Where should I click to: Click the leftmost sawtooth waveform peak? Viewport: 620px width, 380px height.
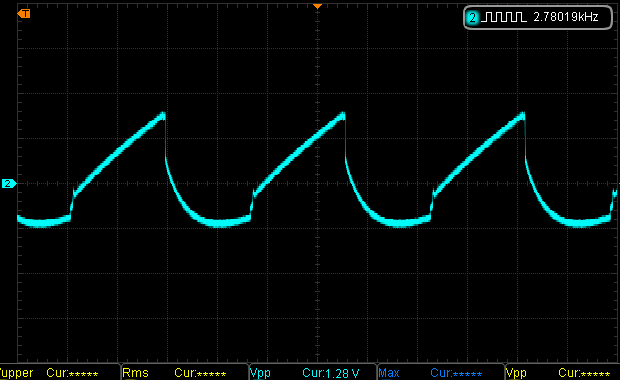[x=163, y=115]
